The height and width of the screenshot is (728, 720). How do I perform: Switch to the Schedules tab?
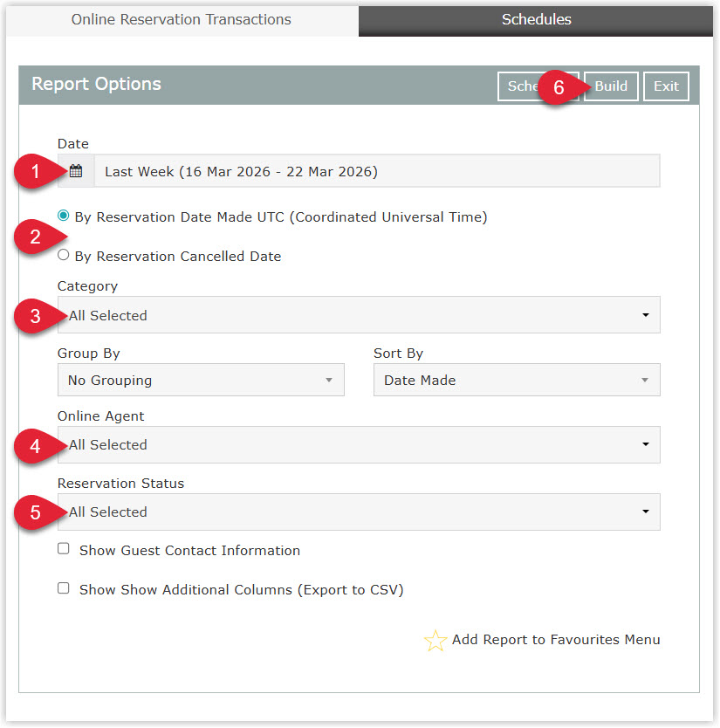click(536, 20)
